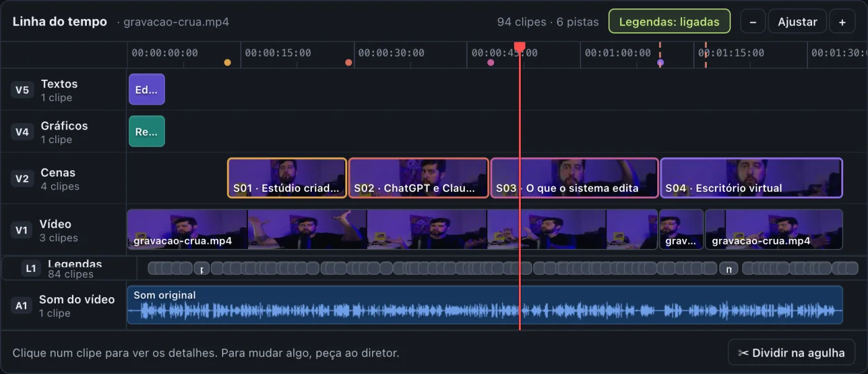
Task: Select the last gravacao-crua.mp4 video clip
Action: click(x=774, y=229)
